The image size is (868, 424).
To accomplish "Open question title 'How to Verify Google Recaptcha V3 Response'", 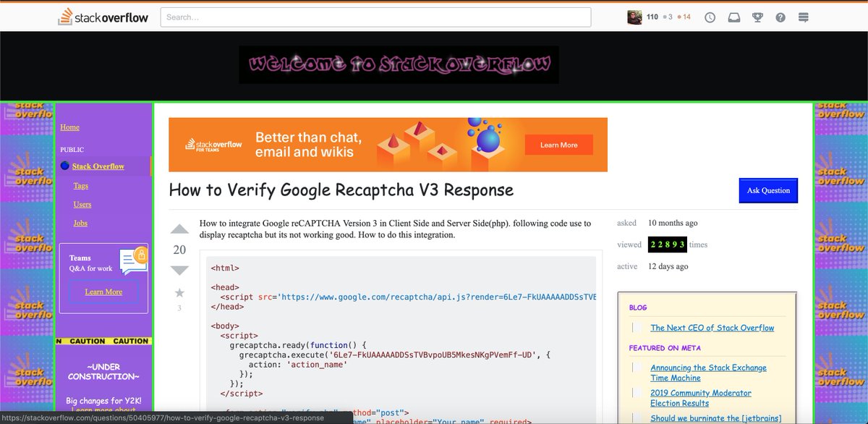I will tap(341, 190).
